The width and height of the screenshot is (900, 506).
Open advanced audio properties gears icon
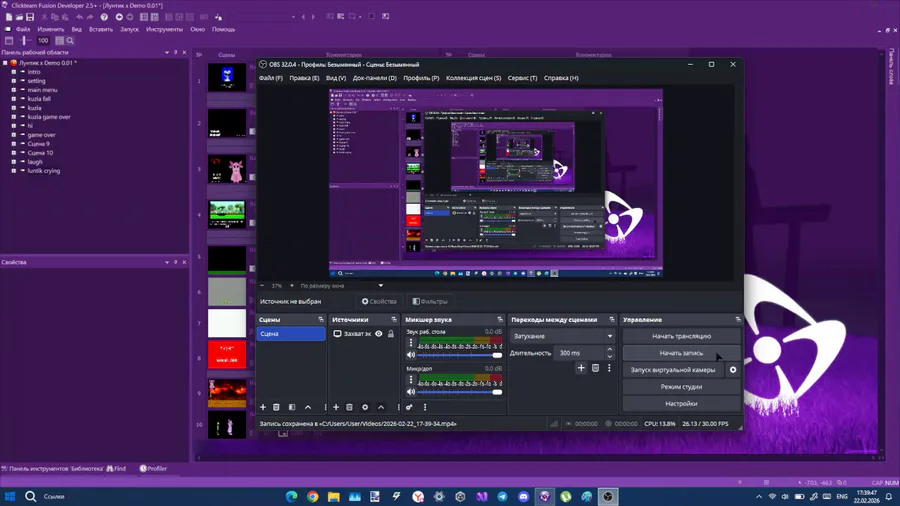click(409, 407)
